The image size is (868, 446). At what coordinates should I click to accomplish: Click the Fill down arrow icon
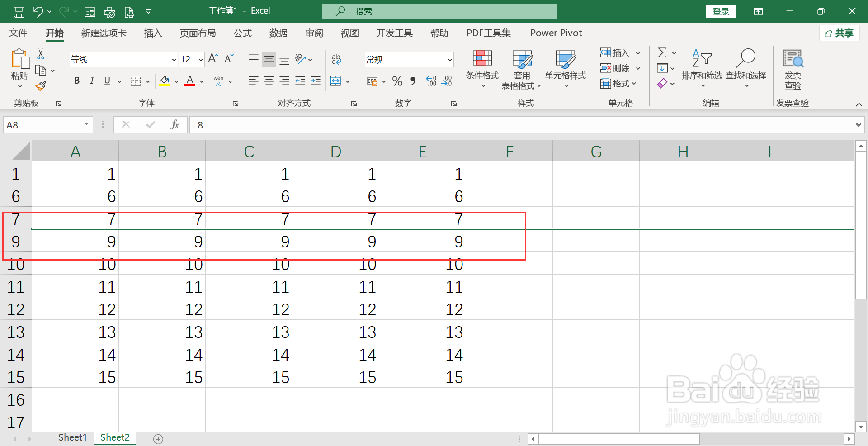click(x=662, y=68)
